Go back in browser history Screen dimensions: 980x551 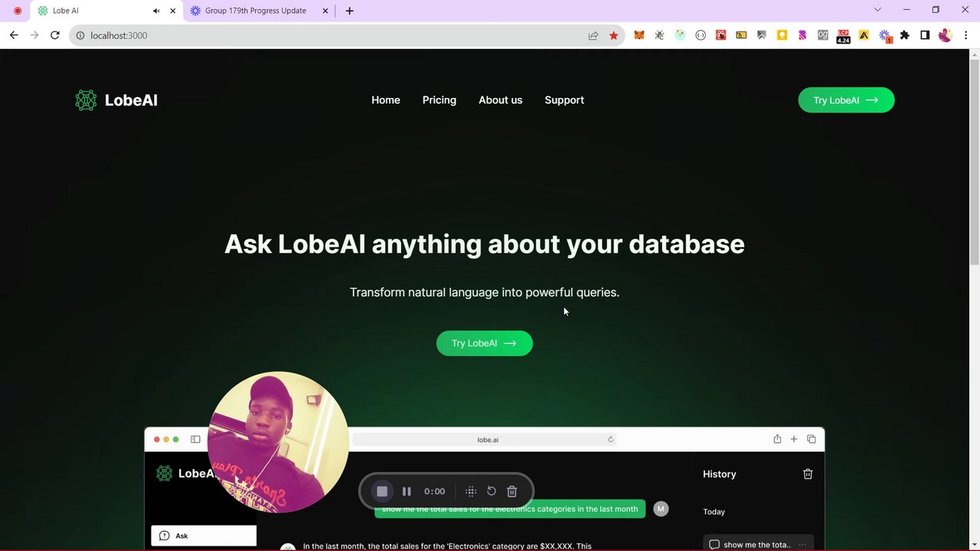tap(14, 35)
